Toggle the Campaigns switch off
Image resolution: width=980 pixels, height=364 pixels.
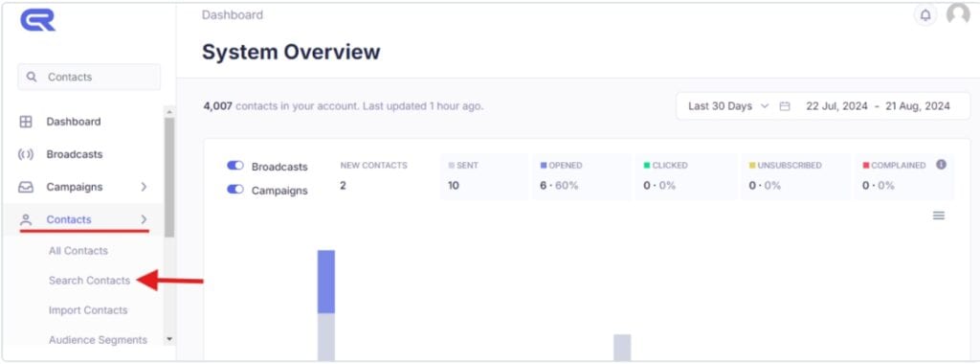235,190
